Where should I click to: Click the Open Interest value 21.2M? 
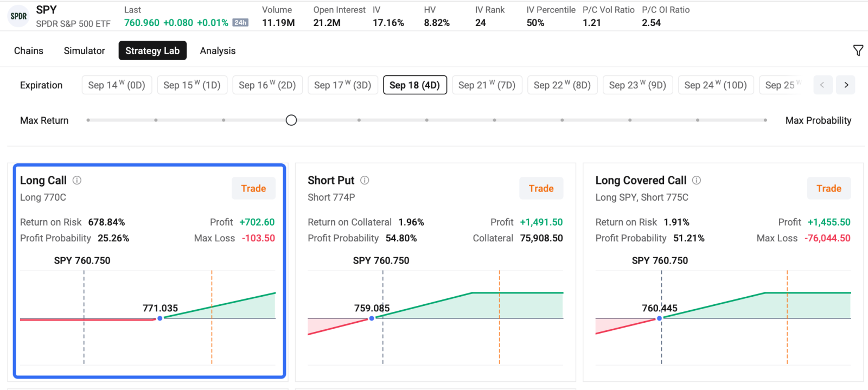(327, 23)
